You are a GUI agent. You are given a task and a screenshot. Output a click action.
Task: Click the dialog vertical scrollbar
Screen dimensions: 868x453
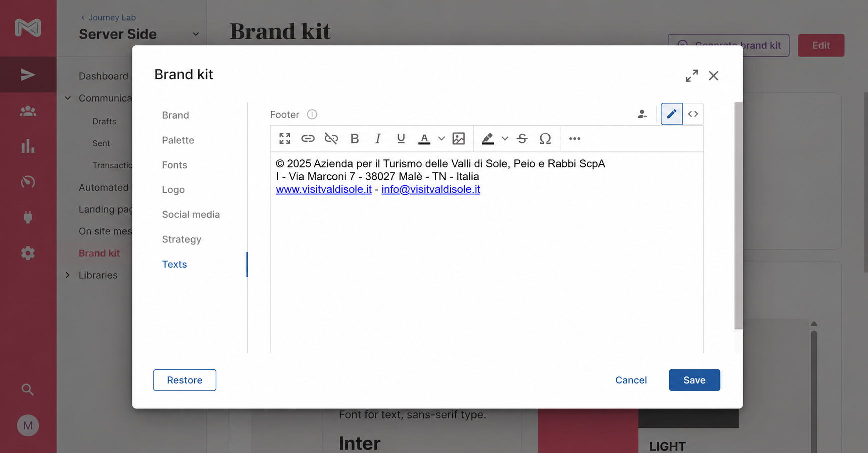pyautogui.click(x=738, y=216)
